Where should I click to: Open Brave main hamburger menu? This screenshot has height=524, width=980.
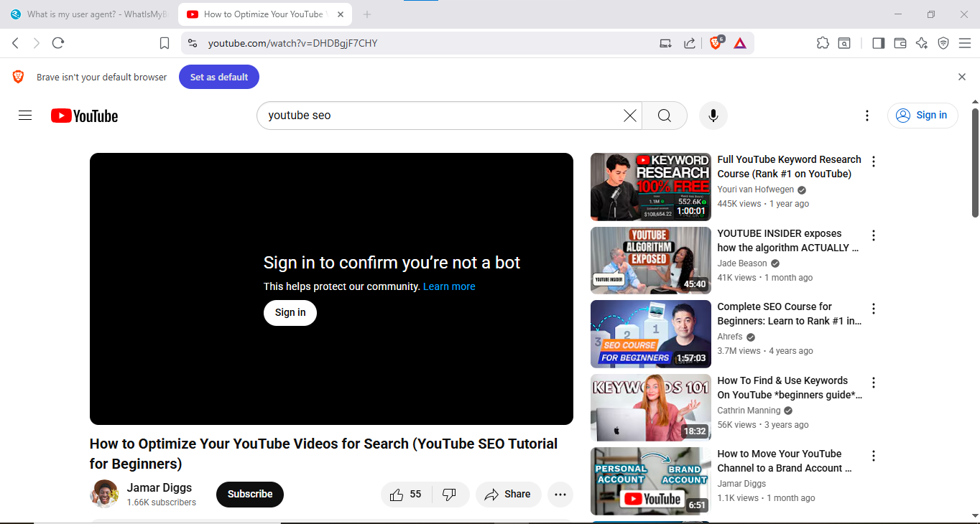[x=964, y=43]
